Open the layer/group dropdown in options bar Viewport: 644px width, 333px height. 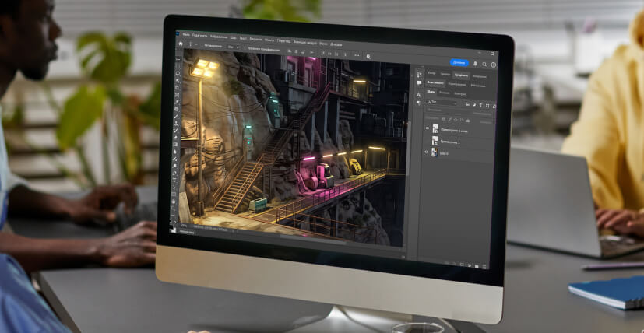point(233,47)
